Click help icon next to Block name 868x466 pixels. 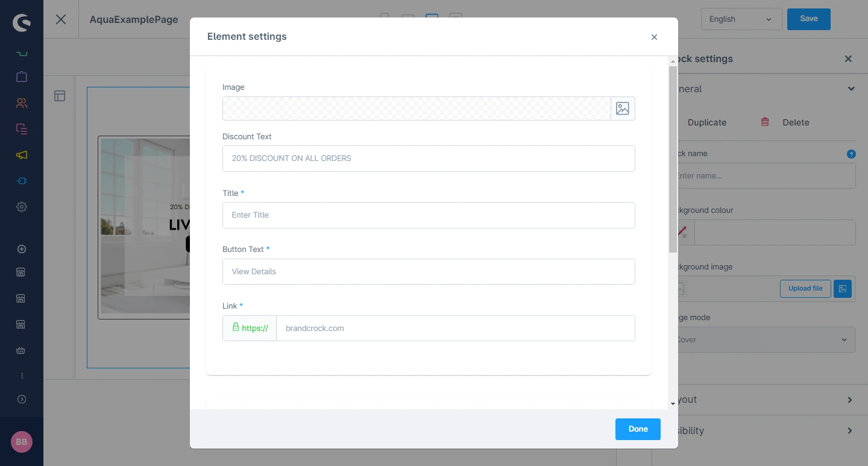851,154
